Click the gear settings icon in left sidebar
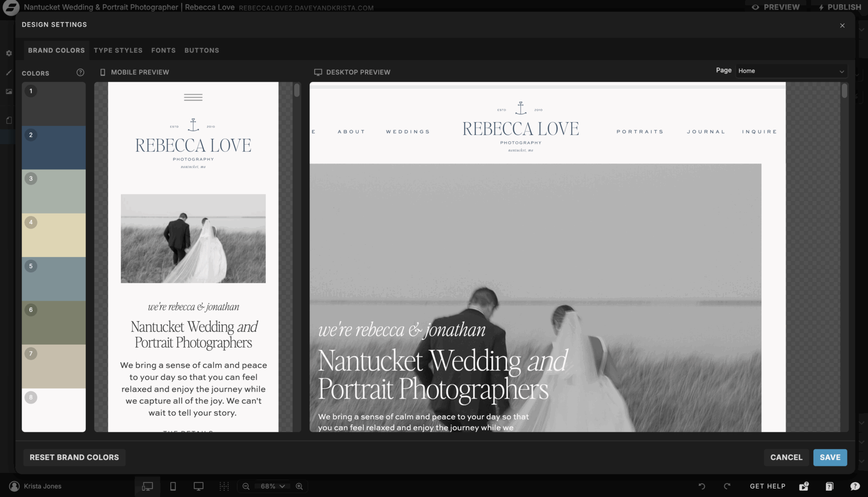868x497 pixels. tap(9, 54)
